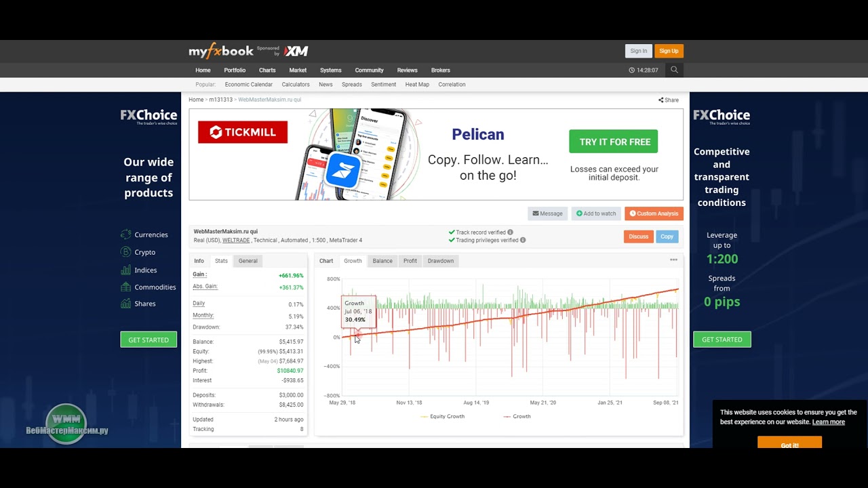
Task: Click the Sign In button
Action: click(x=638, y=51)
